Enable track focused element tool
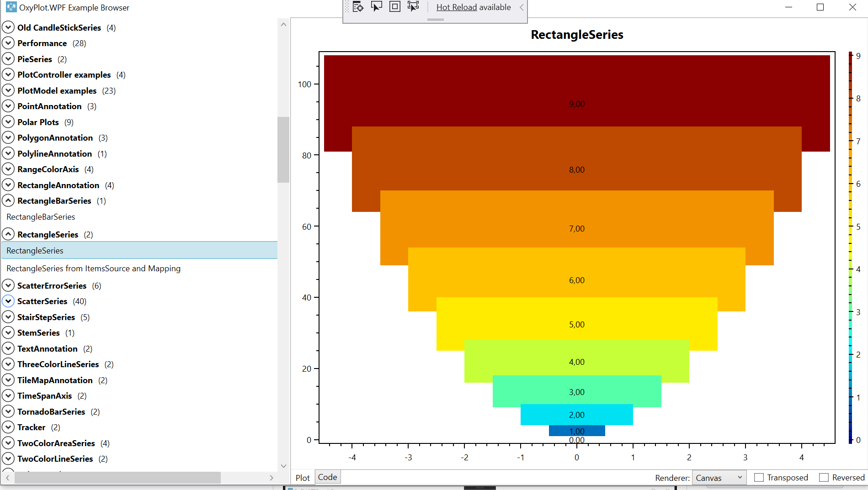Image resolution: width=868 pixels, height=490 pixels. (x=413, y=6)
